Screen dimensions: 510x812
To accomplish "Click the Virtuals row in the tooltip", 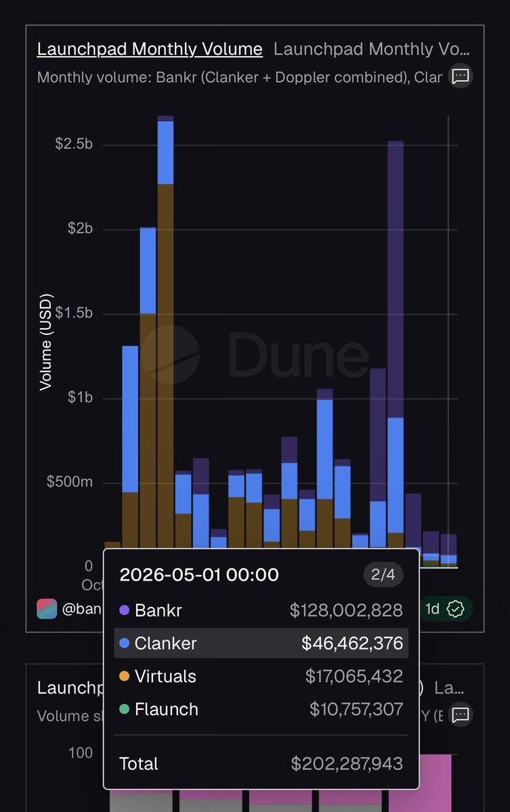I will (261, 676).
